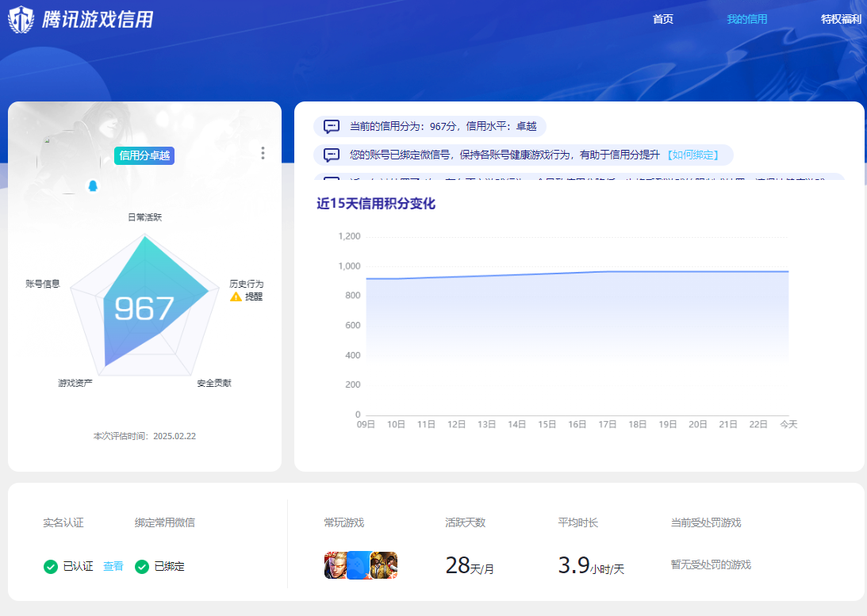Click the 近15天信用积分变化 chart title
The height and width of the screenshot is (616, 867).
376,204
